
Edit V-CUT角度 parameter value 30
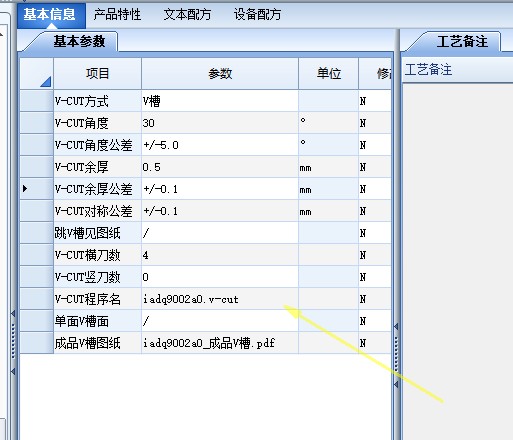220,123
